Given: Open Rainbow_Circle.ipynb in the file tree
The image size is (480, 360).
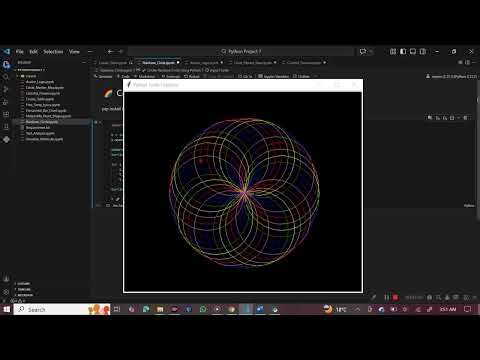Looking at the screenshot, I should point(42,122).
